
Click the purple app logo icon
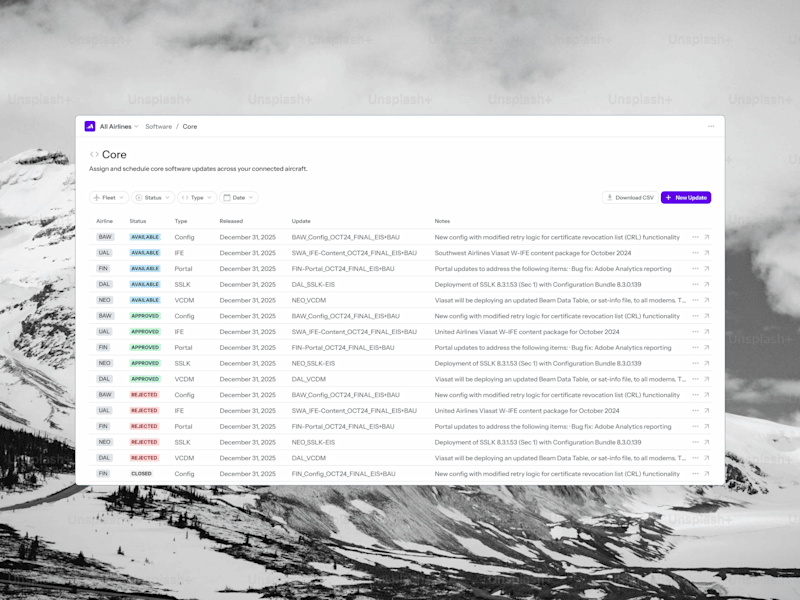90,126
